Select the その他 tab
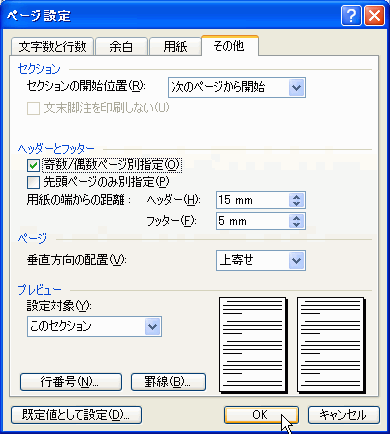The width and height of the screenshot is (390, 434). pos(229,46)
